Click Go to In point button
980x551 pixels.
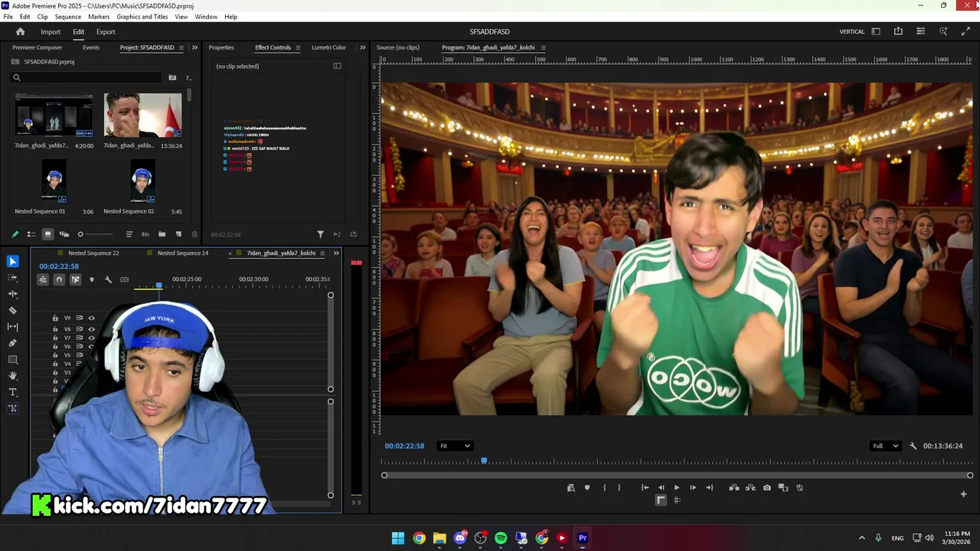pyautogui.click(x=645, y=487)
